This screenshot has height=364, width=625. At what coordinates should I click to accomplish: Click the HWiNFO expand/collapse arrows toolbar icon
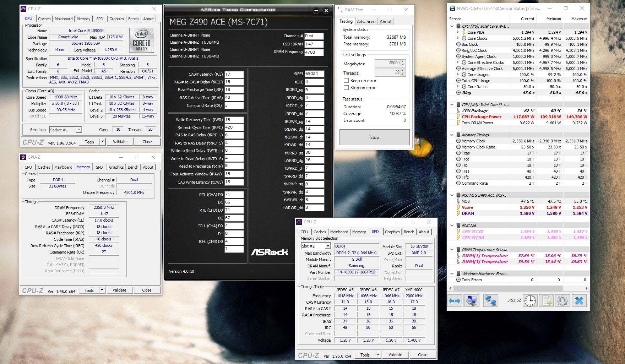tap(455, 301)
